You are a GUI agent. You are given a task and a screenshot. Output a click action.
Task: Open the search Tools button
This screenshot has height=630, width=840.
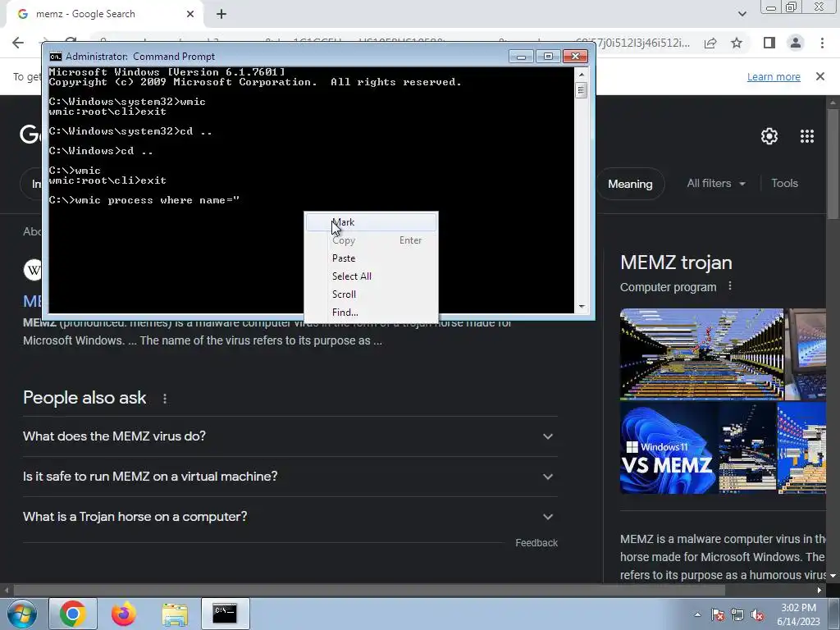pos(784,183)
